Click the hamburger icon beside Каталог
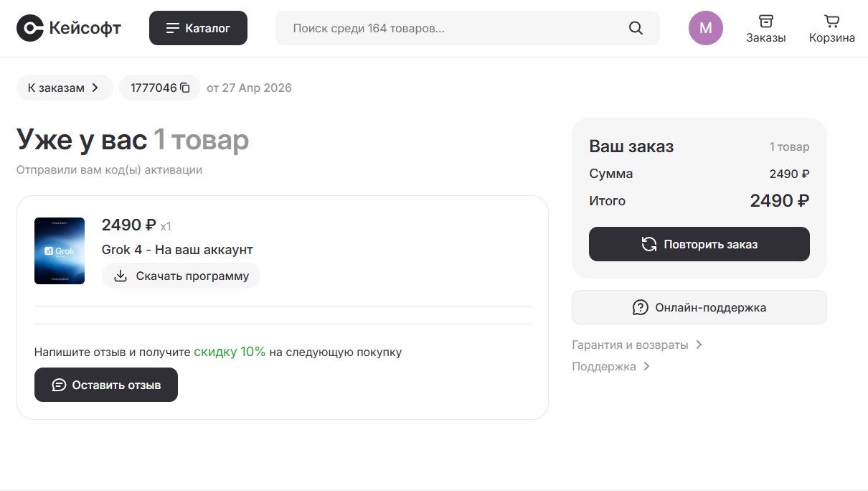This screenshot has height=491, width=868. pos(172,28)
